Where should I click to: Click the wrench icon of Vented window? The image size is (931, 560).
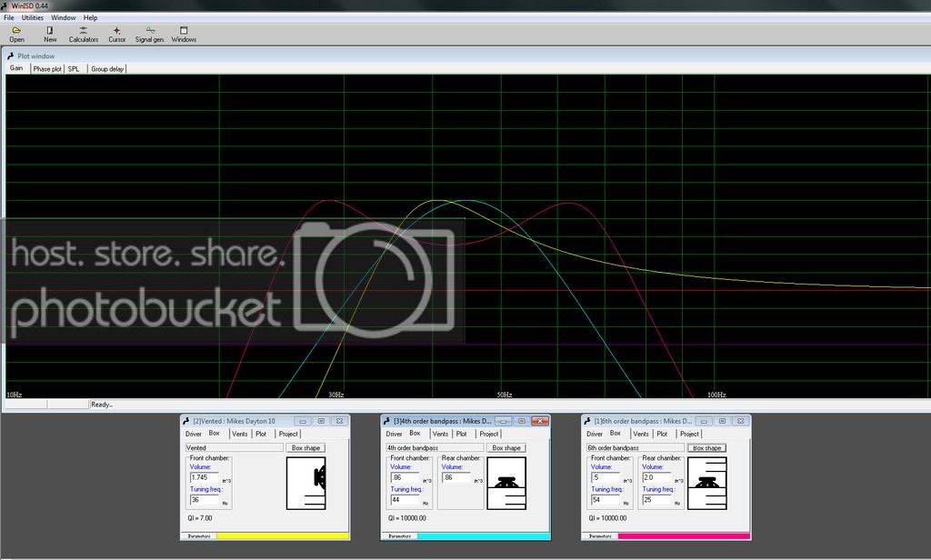coord(185,421)
